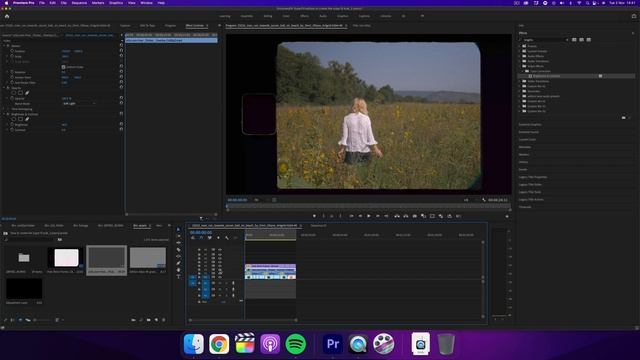Open the Window menu

point(146,3)
